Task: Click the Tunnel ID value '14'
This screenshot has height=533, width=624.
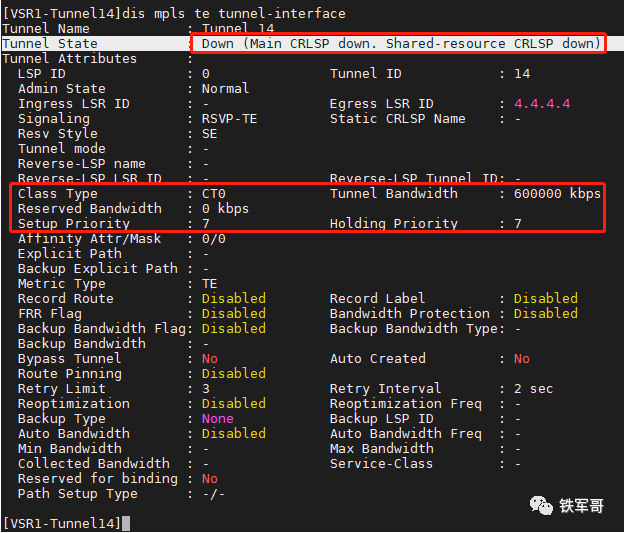Action: 522,74
